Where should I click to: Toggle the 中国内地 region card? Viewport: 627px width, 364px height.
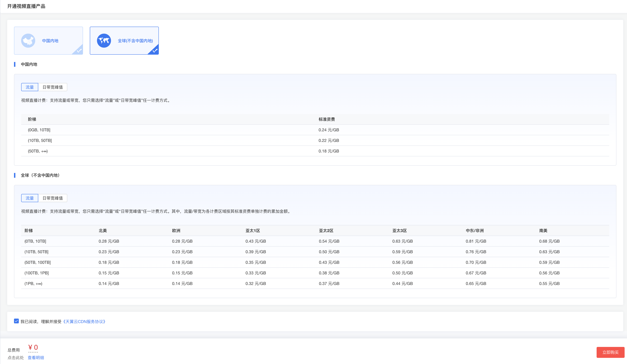pyautogui.click(x=48, y=41)
